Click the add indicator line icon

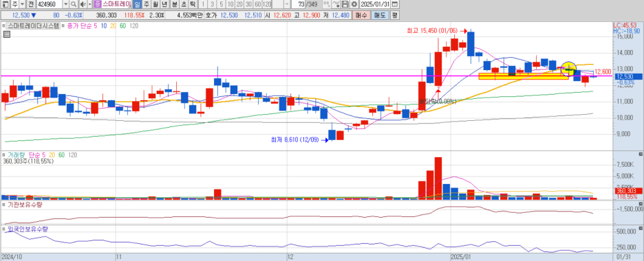click(x=336, y=5)
